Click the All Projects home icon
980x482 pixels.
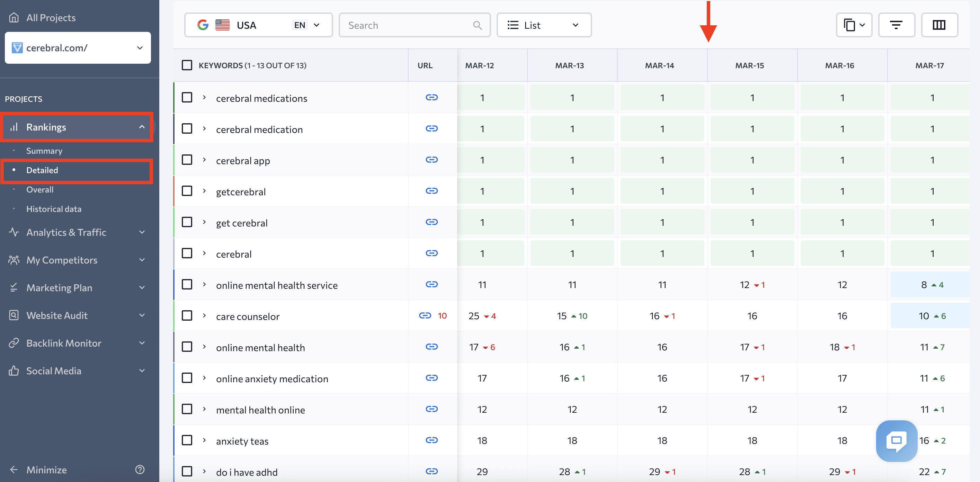click(x=14, y=18)
